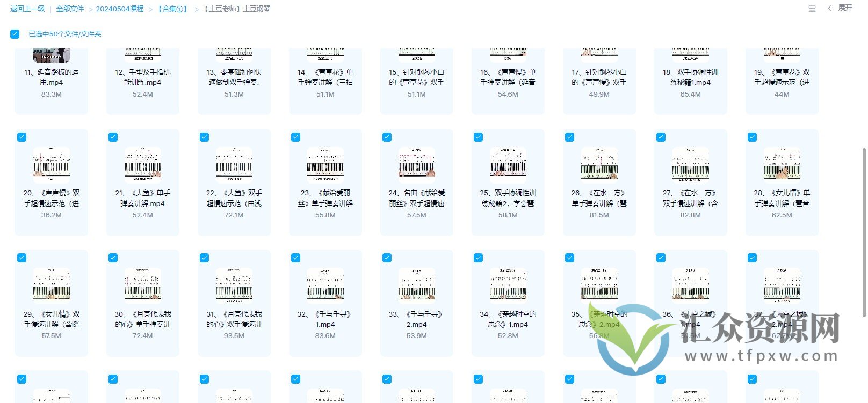Click file size 93.5M under file 31
The image size is (868, 403).
[x=234, y=336]
